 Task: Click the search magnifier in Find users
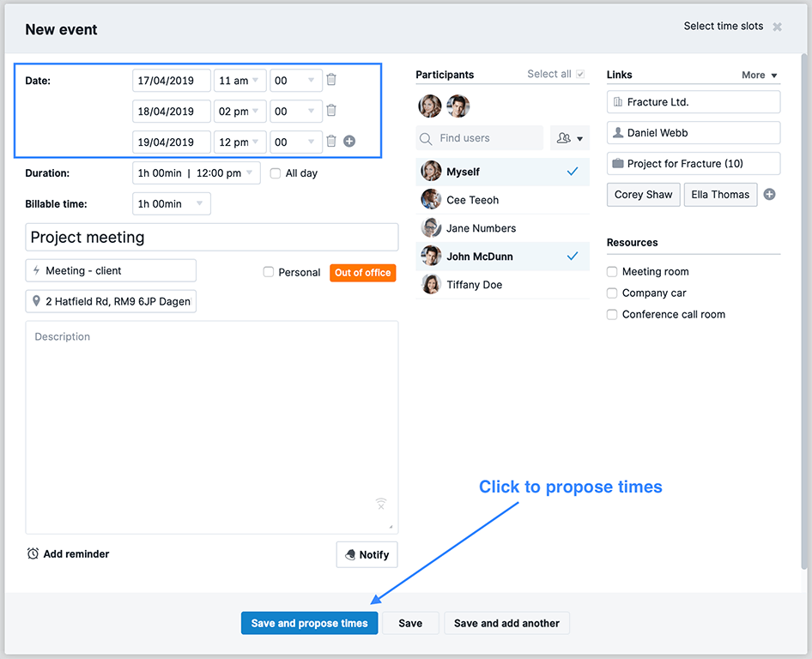click(426, 139)
